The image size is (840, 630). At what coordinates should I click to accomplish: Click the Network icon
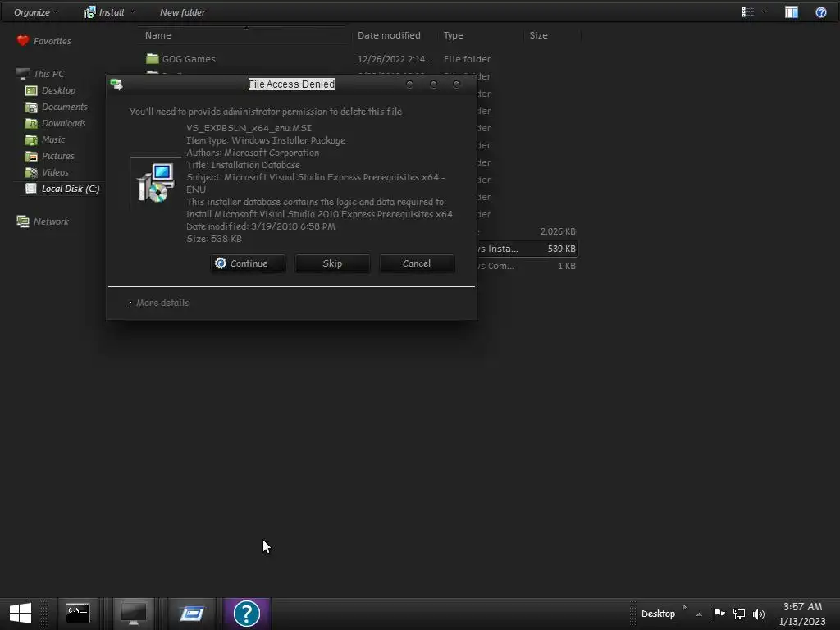tap(22, 221)
